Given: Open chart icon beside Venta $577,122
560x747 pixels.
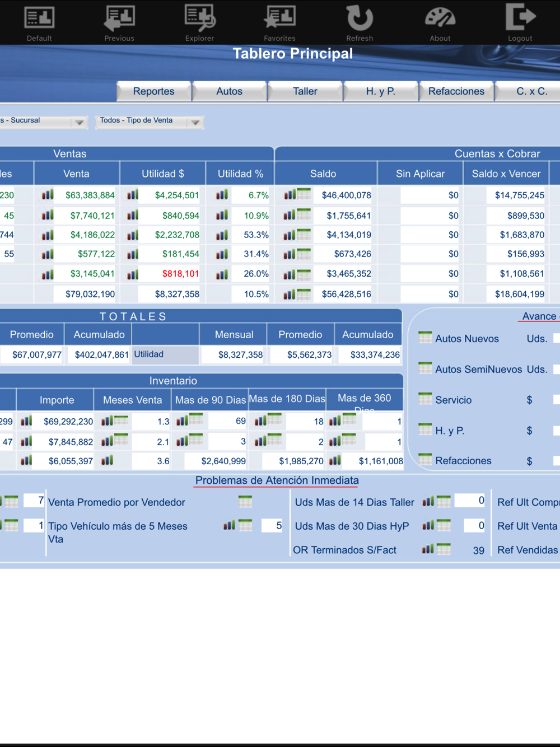Looking at the screenshot, I should [x=48, y=254].
